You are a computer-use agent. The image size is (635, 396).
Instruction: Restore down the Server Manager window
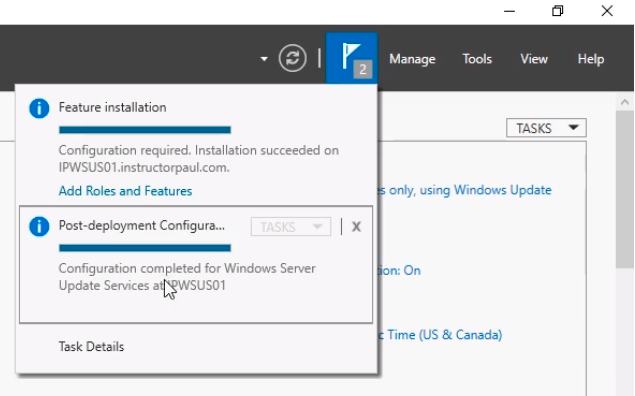point(558,11)
